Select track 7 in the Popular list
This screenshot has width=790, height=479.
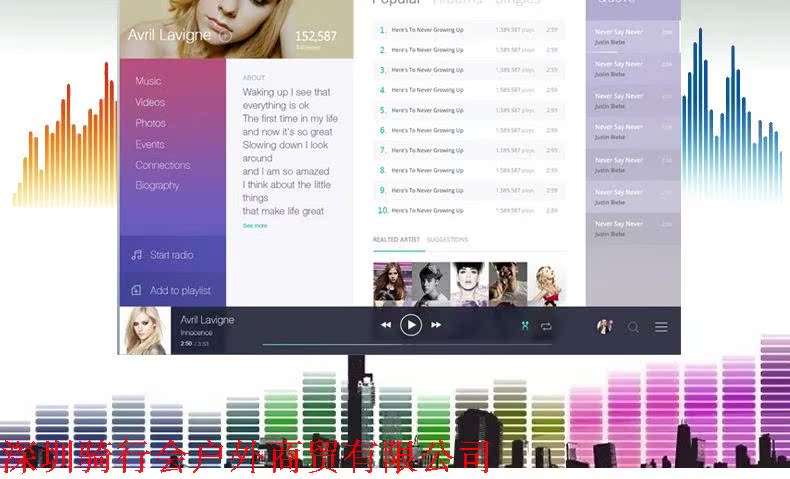(469, 150)
